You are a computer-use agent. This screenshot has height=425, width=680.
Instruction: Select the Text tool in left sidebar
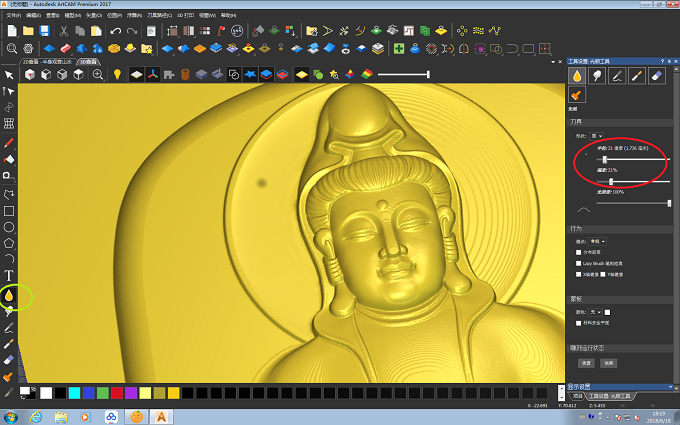(9, 275)
